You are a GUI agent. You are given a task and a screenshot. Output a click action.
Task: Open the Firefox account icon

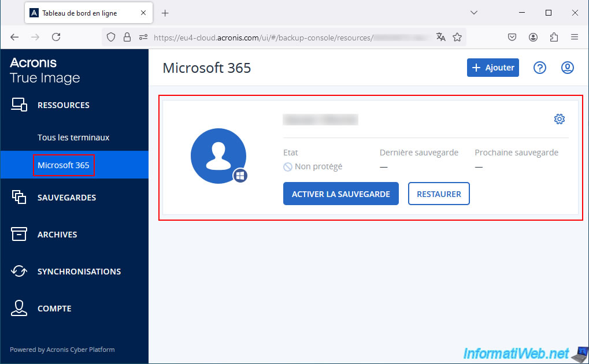tap(533, 37)
